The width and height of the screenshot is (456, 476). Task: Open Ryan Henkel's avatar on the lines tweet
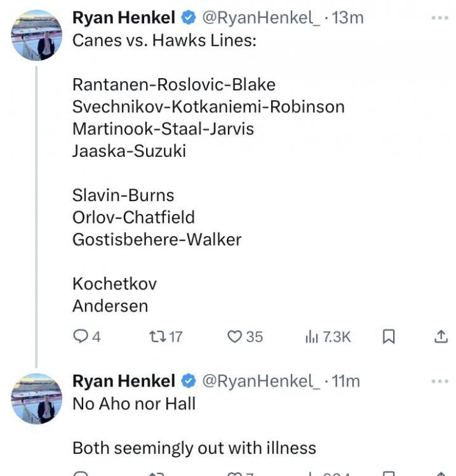[37, 35]
